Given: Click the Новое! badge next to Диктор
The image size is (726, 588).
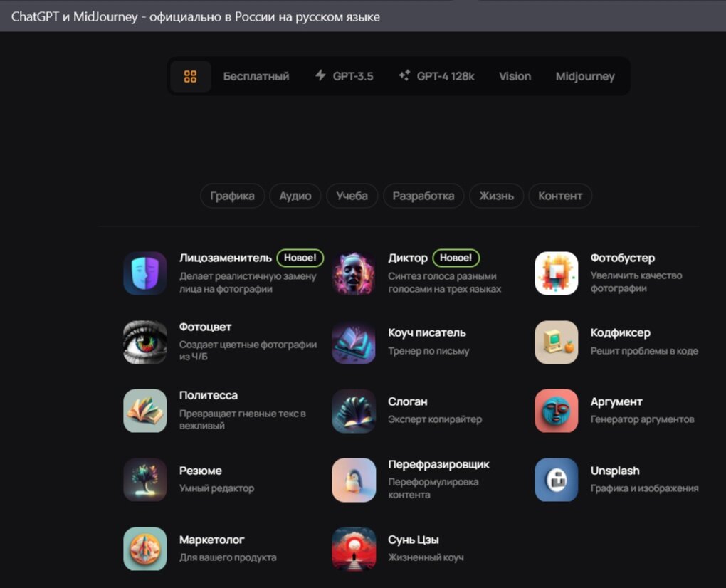Looking at the screenshot, I should (456, 258).
